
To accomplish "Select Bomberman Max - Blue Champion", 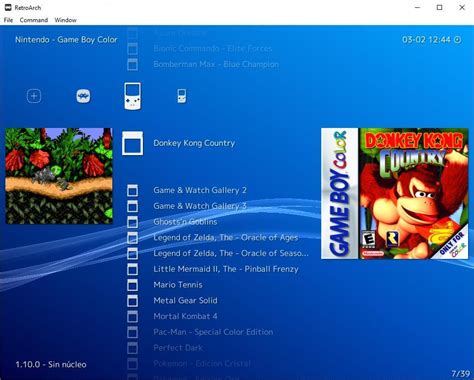I will [x=216, y=64].
